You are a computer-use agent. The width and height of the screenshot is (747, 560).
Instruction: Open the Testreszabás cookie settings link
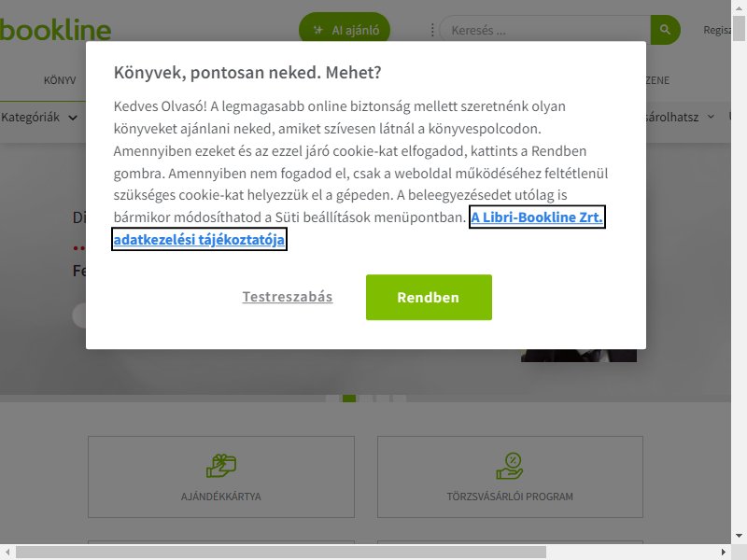click(x=288, y=297)
